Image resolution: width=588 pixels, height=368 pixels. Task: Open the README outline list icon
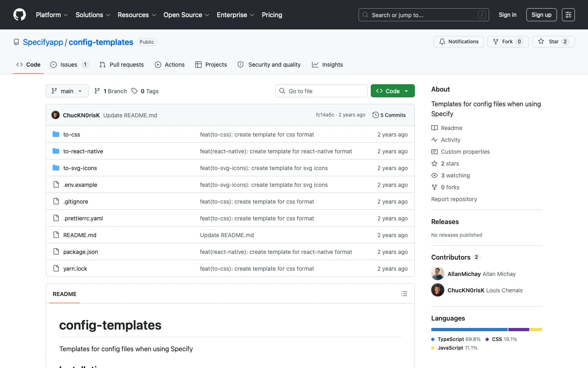404,294
